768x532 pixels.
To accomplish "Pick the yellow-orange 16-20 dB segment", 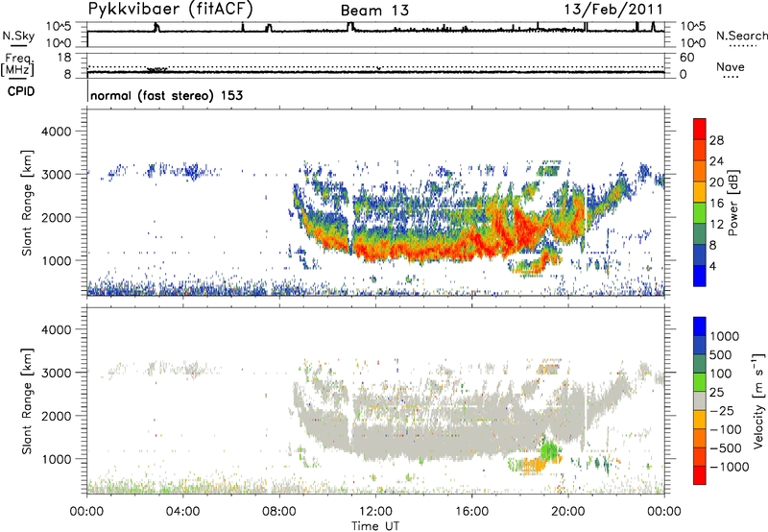I will [x=700, y=192].
